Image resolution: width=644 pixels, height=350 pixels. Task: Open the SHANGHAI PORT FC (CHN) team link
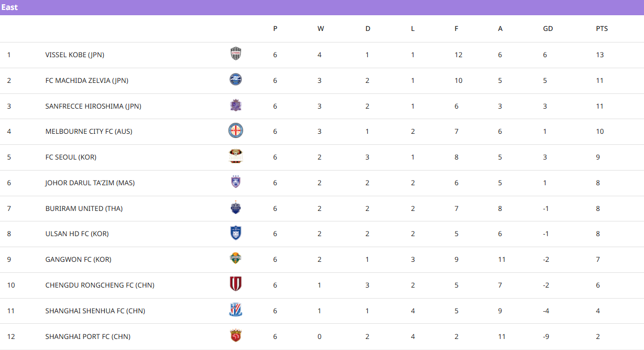tap(88, 337)
